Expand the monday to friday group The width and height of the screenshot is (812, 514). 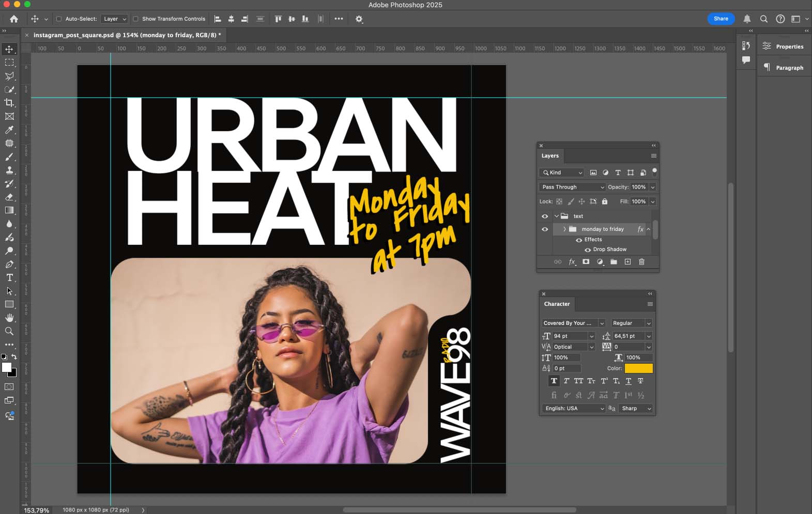click(x=564, y=229)
